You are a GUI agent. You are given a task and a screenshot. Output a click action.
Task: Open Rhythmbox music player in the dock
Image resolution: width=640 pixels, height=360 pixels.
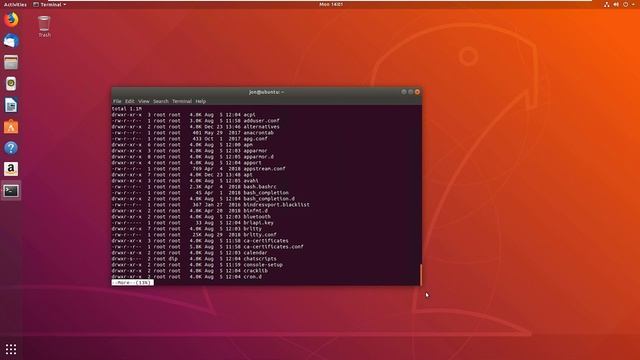[x=11, y=84]
